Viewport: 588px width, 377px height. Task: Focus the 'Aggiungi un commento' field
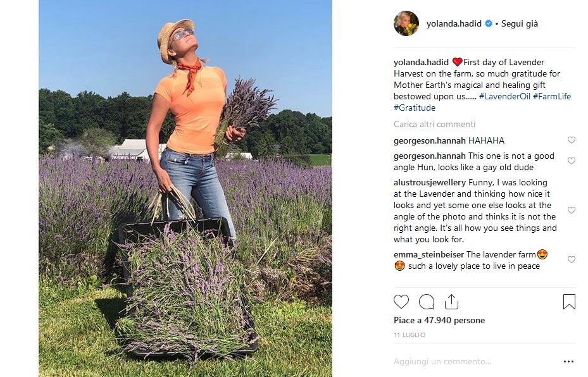point(476,362)
